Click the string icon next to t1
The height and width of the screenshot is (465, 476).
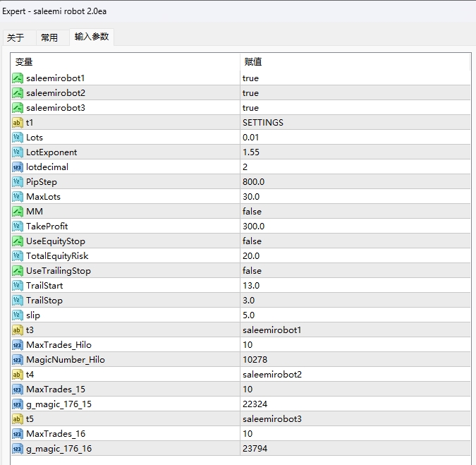click(18, 123)
